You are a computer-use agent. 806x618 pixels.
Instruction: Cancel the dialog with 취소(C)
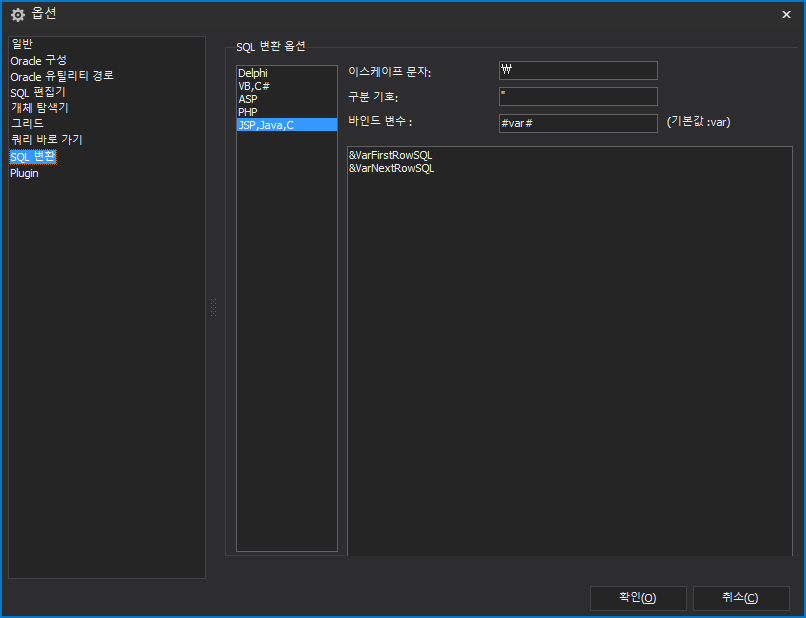tap(741, 598)
